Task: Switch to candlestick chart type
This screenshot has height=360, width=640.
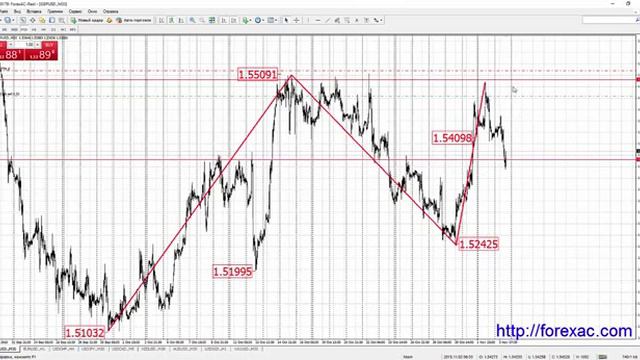Action: pyautogui.click(x=171, y=20)
